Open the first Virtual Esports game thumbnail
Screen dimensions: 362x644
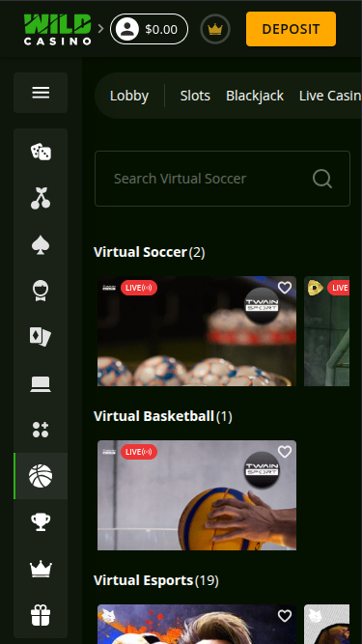[x=197, y=624]
